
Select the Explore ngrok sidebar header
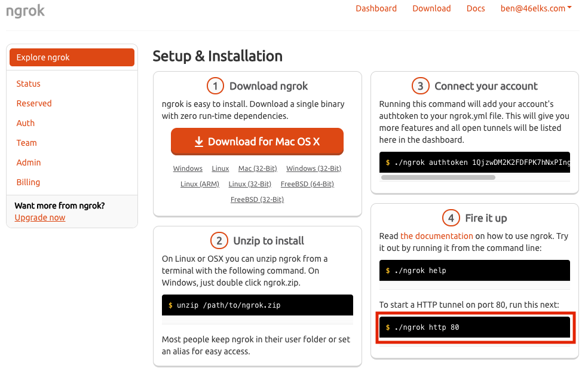pos(43,57)
